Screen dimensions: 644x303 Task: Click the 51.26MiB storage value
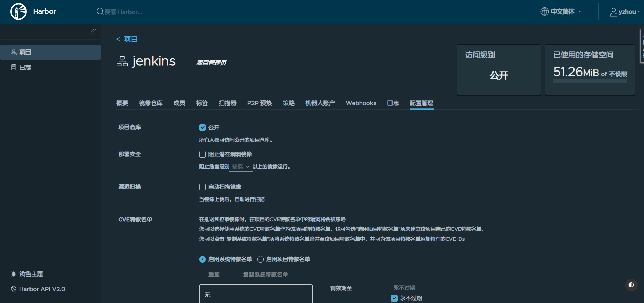(x=576, y=72)
